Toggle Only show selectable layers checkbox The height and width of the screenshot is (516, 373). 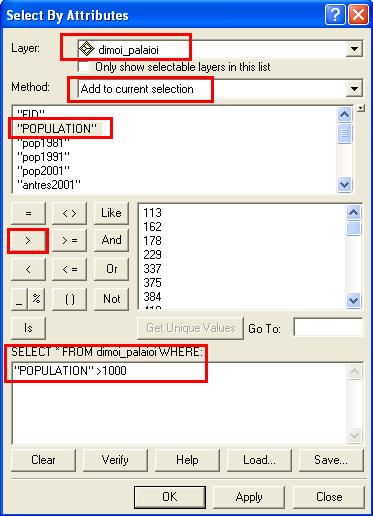tap(84, 67)
